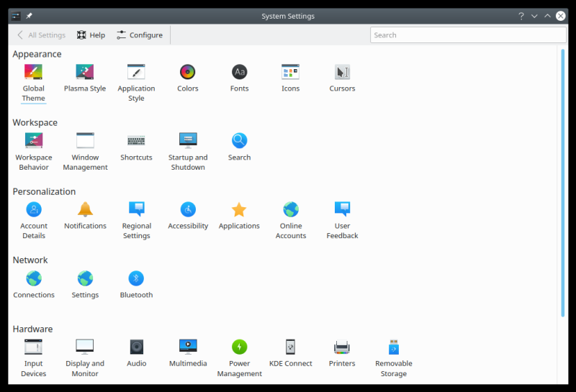
Task: Open Power Management settings
Action: click(x=239, y=358)
